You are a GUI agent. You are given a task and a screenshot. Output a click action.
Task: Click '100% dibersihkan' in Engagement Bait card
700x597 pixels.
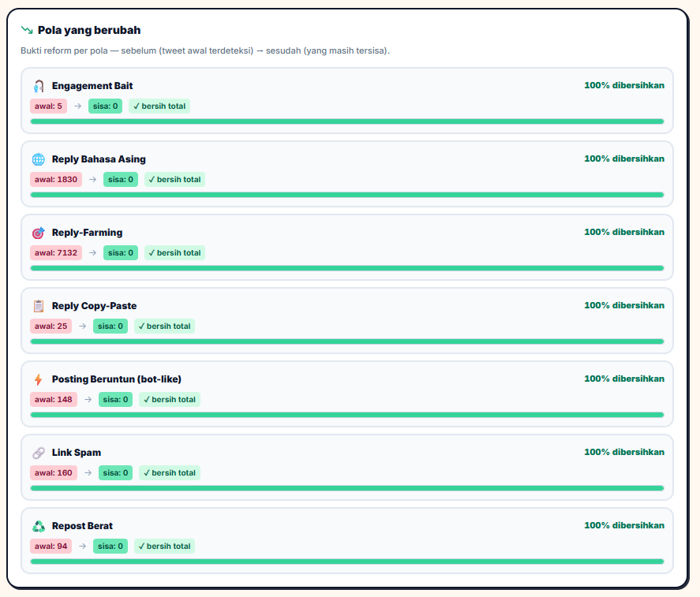(x=624, y=85)
